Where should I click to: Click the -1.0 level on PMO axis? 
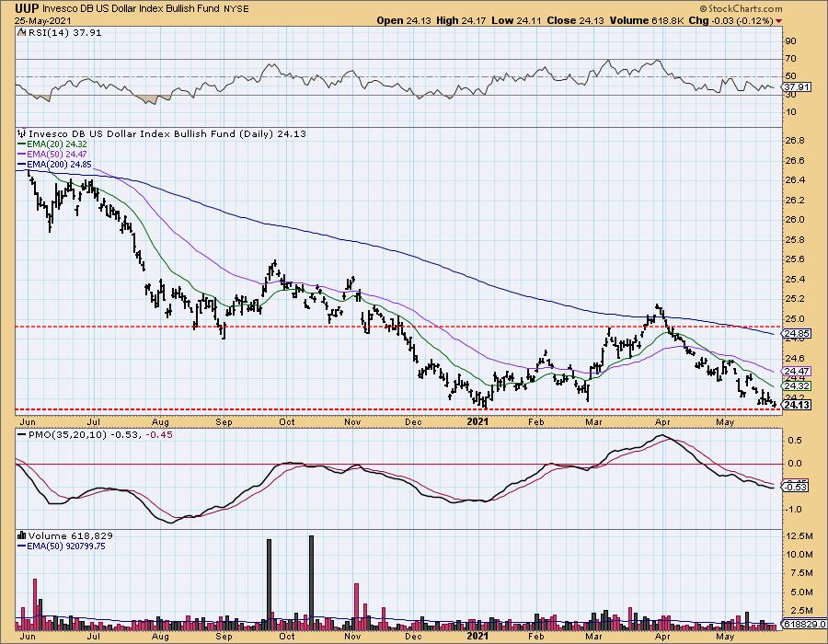pyautogui.click(x=794, y=510)
